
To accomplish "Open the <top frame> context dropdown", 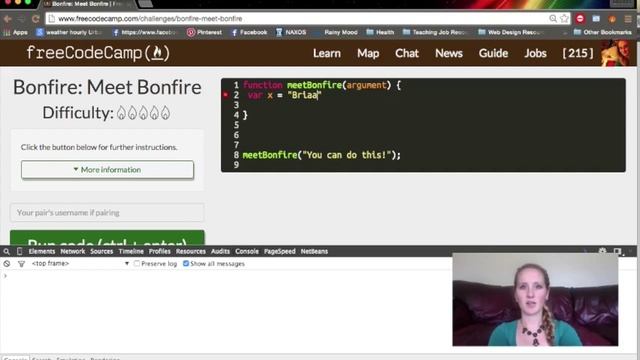I will (80, 264).
